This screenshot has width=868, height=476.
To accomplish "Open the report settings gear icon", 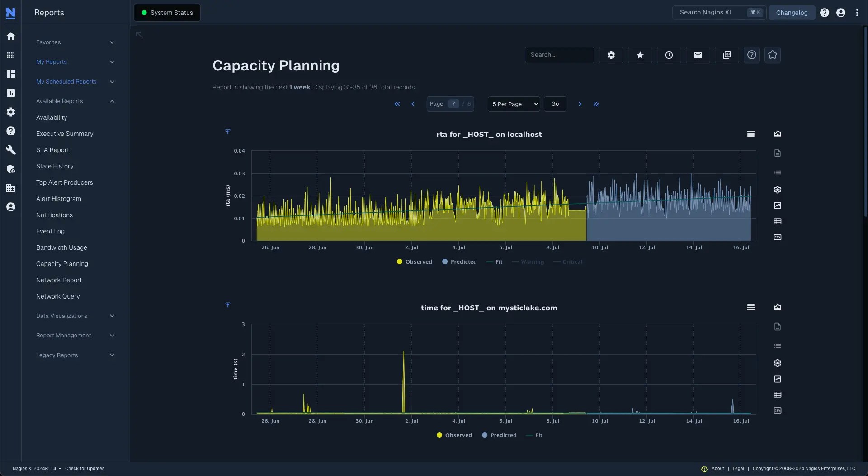I will point(611,55).
